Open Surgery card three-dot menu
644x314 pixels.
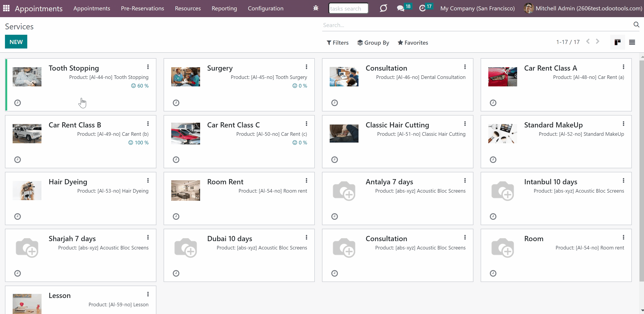306,67
